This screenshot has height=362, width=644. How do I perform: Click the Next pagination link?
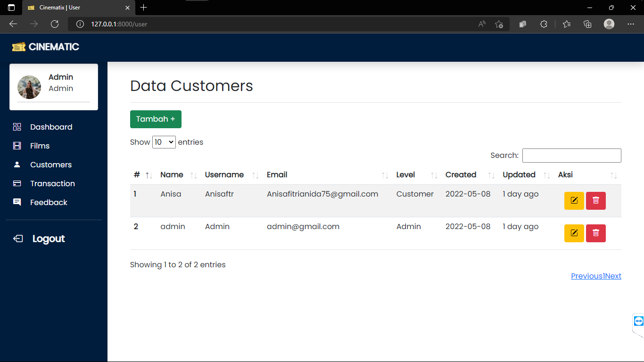click(x=613, y=276)
